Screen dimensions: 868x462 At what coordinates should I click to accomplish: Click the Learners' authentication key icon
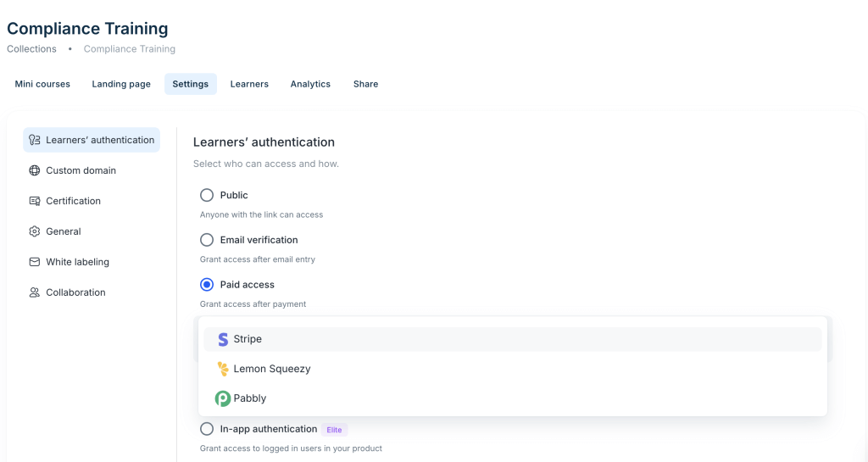coord(35,140)
